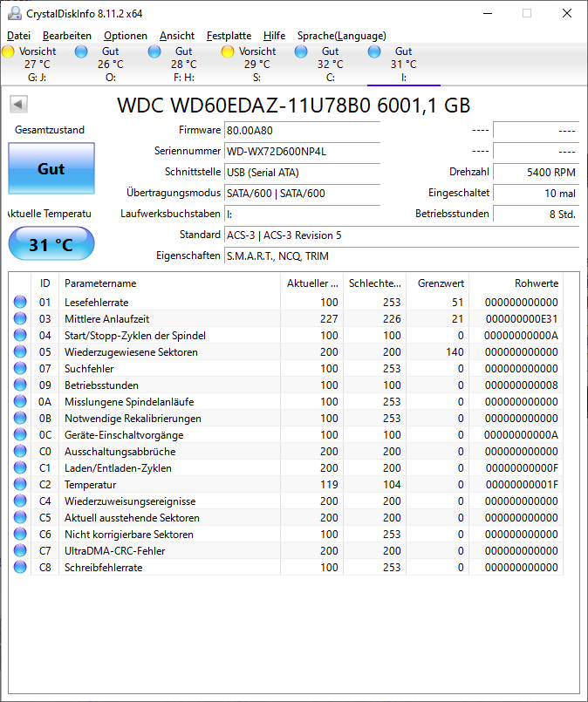The width and height of the screenshot is (588, 702).
Task: Click the Betriebsstunden field showing 8 Std.
Action: tap(536, 215)
